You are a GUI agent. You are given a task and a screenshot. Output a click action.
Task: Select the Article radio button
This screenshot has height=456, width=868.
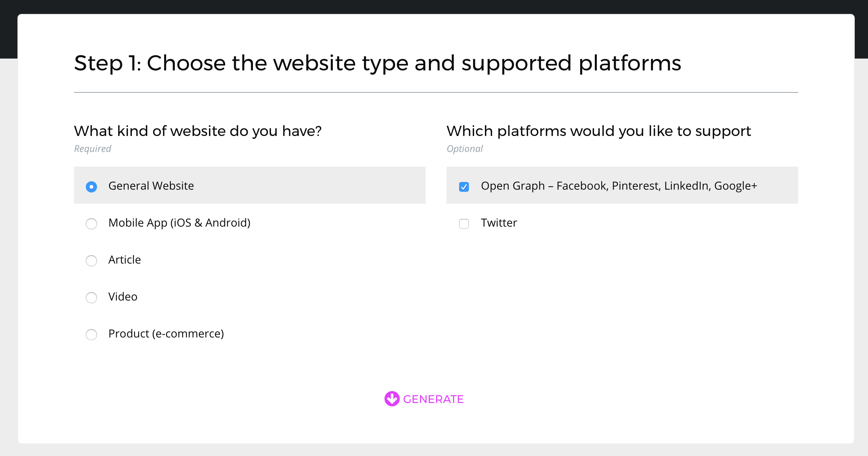point(91,260)
